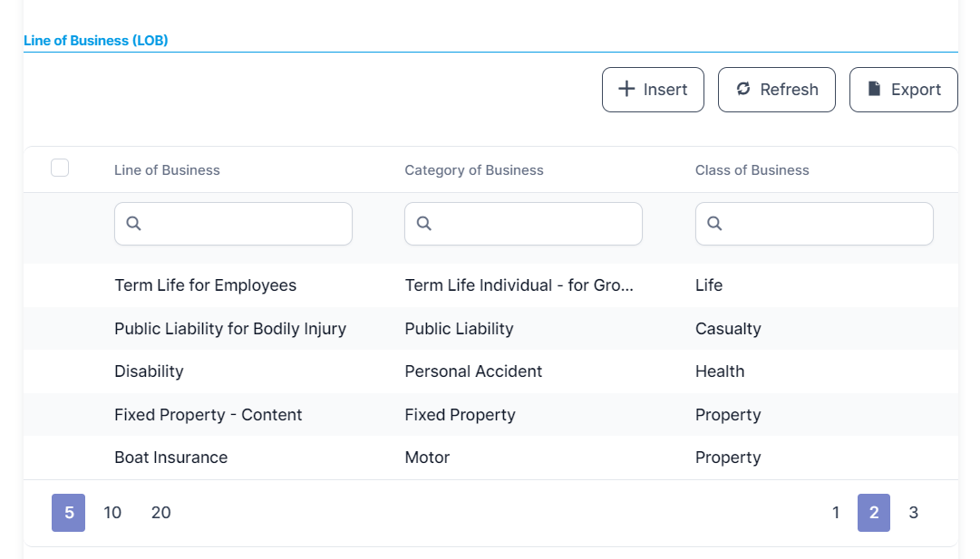The image size is (980, 559).
Task: Focus the Line of Business filter field
Action: (x=245, y=224)
